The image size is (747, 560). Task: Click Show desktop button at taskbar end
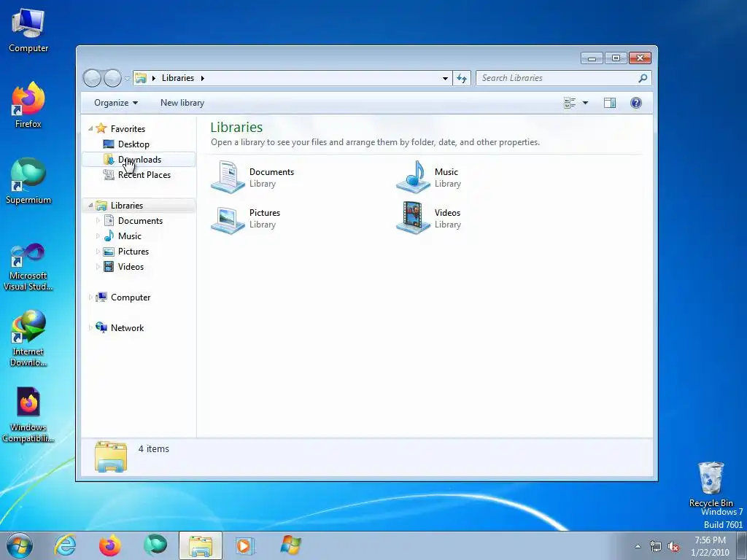click(x=741, y=545)
